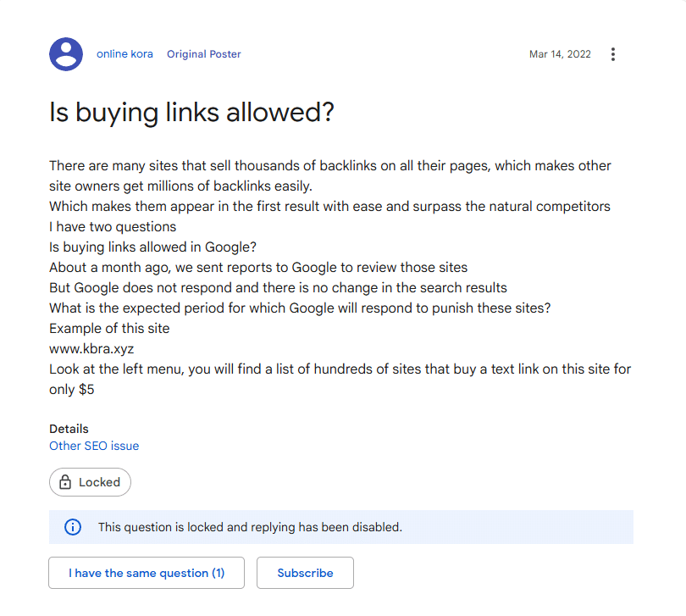This screenshot has height=616, width=686.
Task: Open the Other SEO issue category link
Action: pyautogui.click(x=94, y=446)
